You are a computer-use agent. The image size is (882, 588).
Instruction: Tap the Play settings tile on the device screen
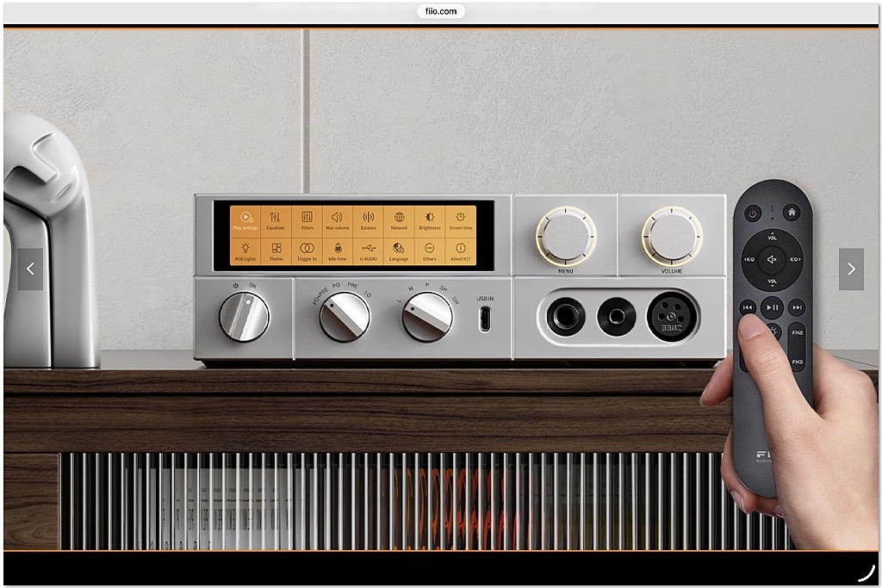point(245,220)
